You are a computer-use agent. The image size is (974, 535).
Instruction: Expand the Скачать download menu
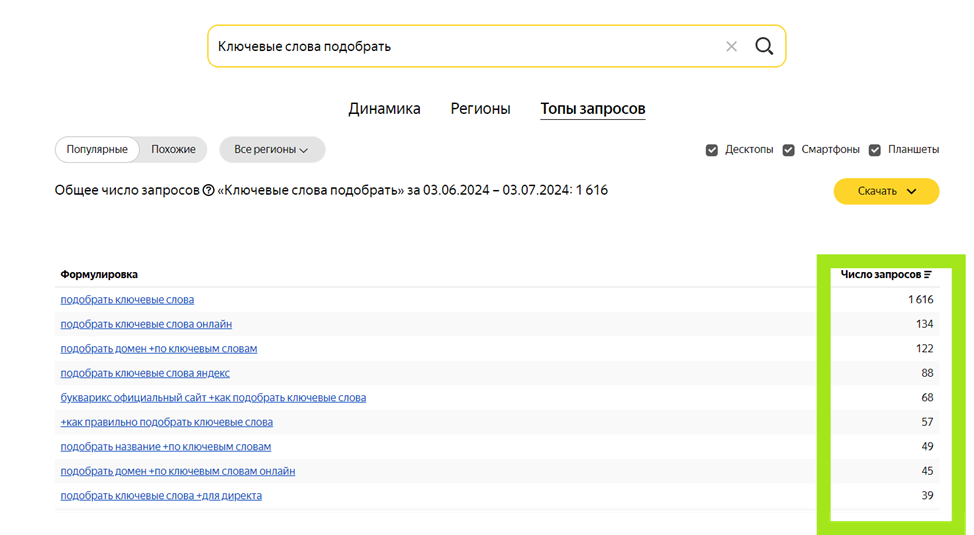886,191
